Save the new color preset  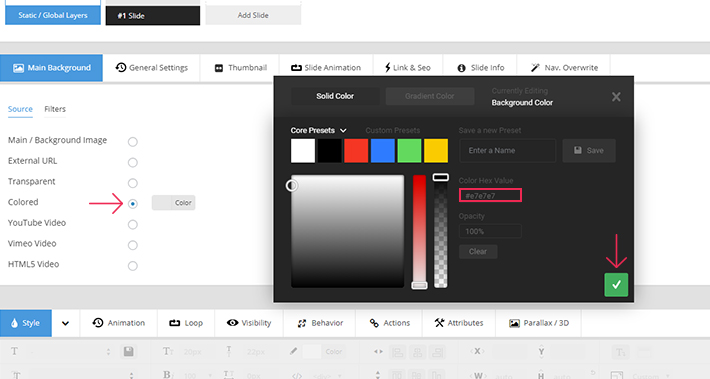pyautogui.click(x=589, y=150)
